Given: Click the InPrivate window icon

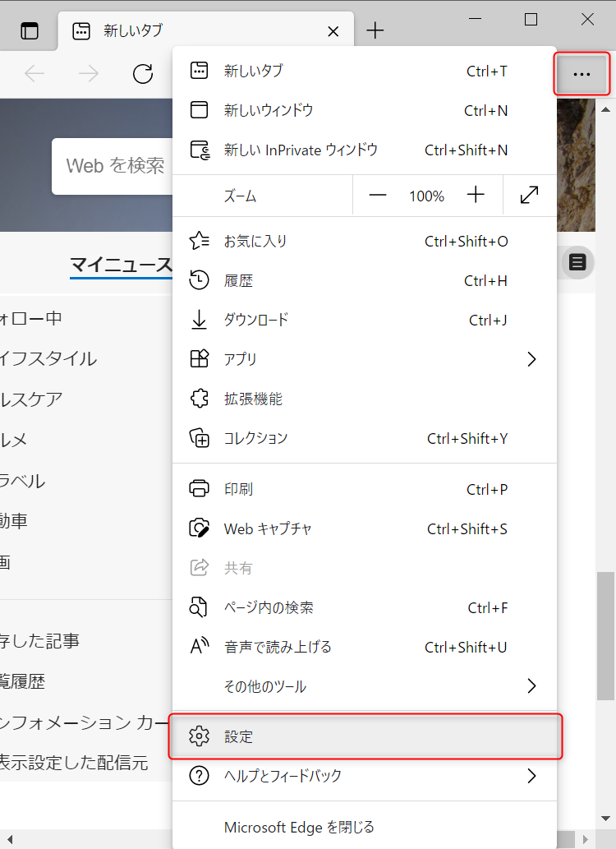Looking at the screenshot, I should 200,150.
